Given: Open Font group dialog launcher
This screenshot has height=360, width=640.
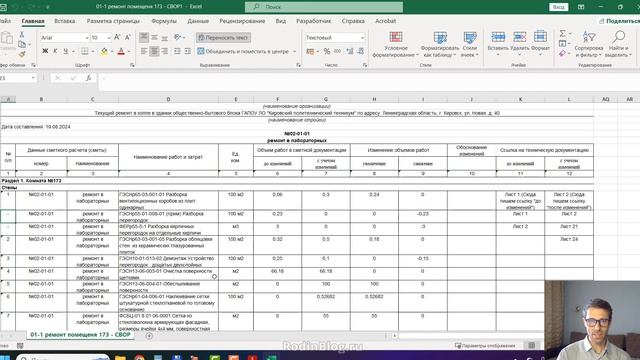Looking at the screenshot, I should point(132,65).
